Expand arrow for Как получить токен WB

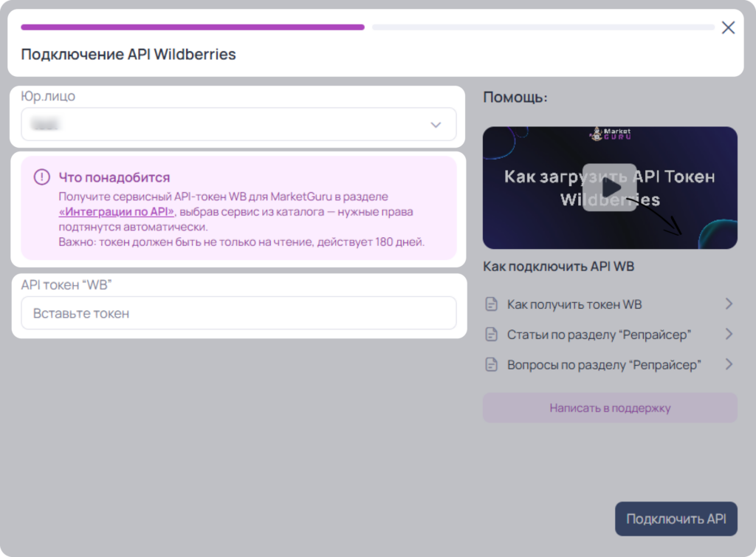pyautogui.click(x=729, y=304)
